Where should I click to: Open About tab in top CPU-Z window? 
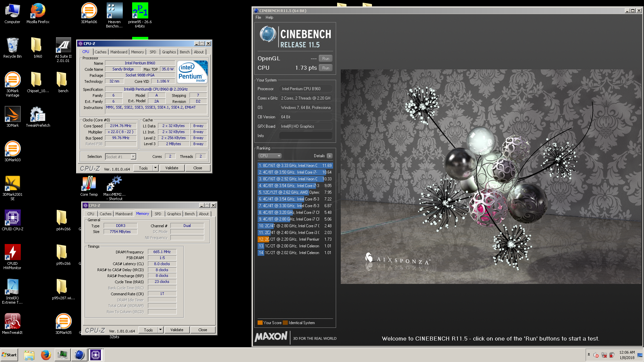click(x=199, y=52)
